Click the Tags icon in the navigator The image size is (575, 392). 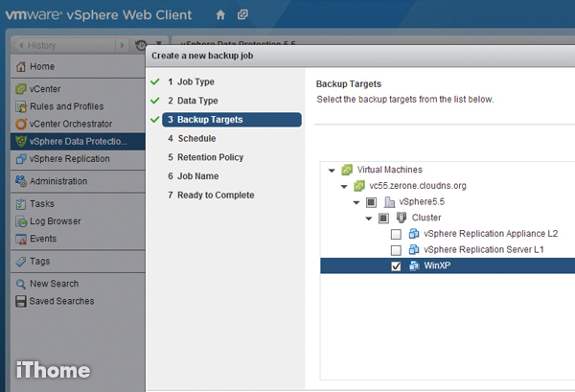[21, 262]
